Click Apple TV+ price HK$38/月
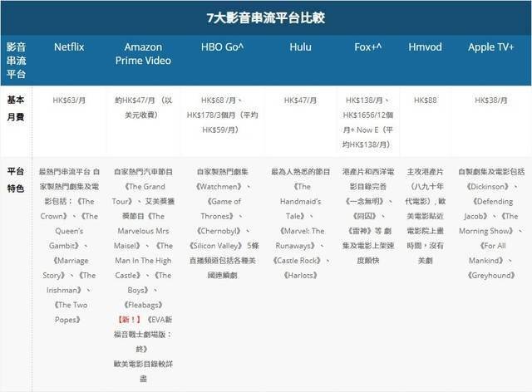Screen dimensions: 532x392 [491, 100]
